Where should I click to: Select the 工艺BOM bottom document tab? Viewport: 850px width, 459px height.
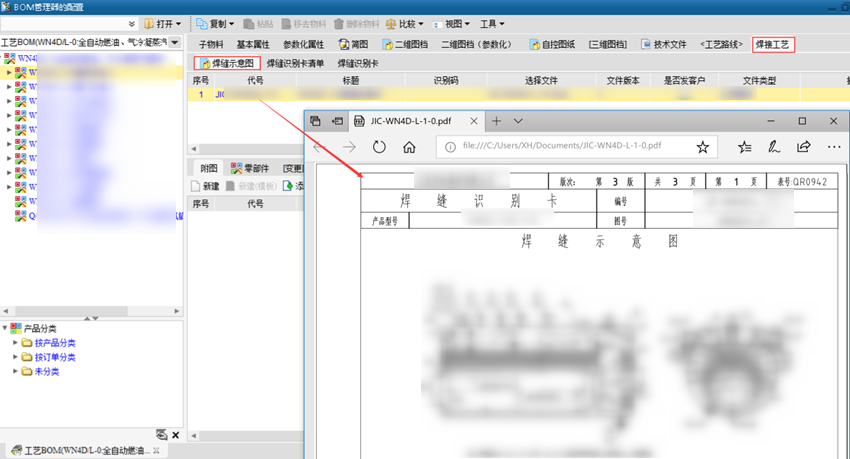coord(85,450)
